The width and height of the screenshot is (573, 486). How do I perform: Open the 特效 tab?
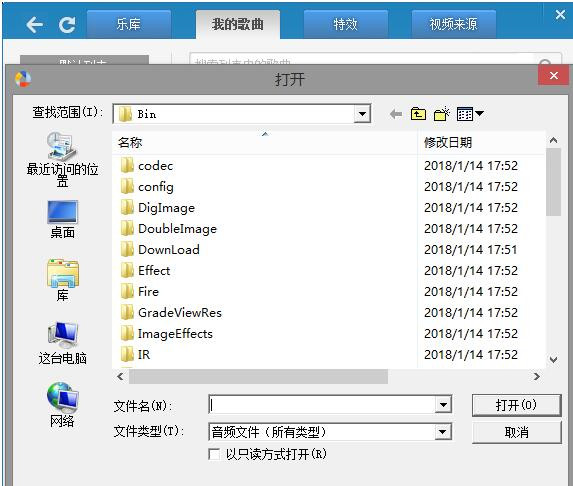click(346, 24)
